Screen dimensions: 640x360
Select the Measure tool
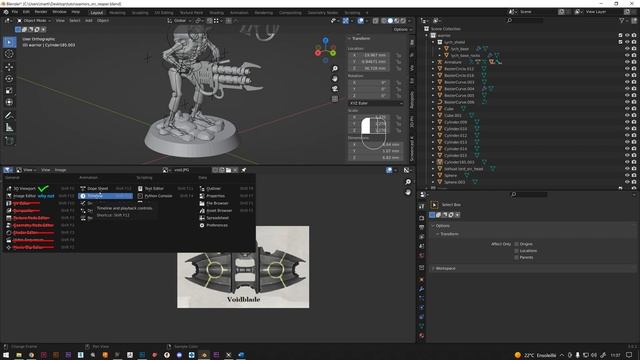[x=9, y=127]
